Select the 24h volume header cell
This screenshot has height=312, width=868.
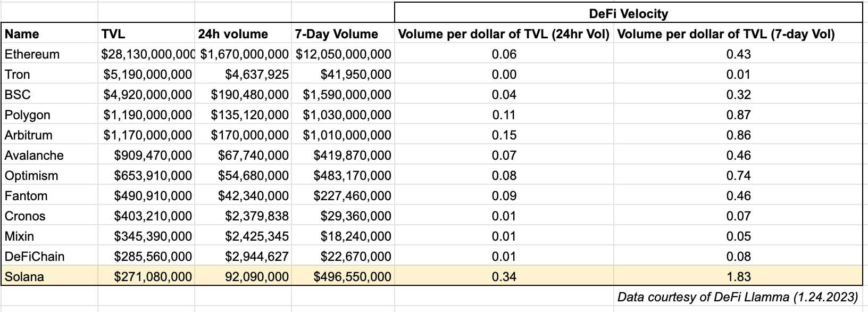click(x=243, y=34)
